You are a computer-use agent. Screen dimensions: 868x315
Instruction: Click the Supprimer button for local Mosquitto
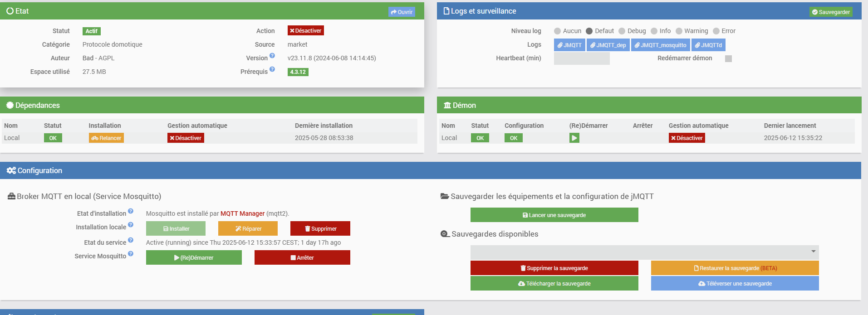click(320, 228)
